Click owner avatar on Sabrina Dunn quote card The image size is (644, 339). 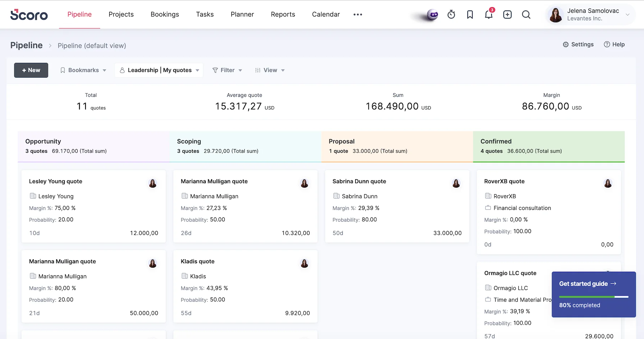click(x=456, y=183)
